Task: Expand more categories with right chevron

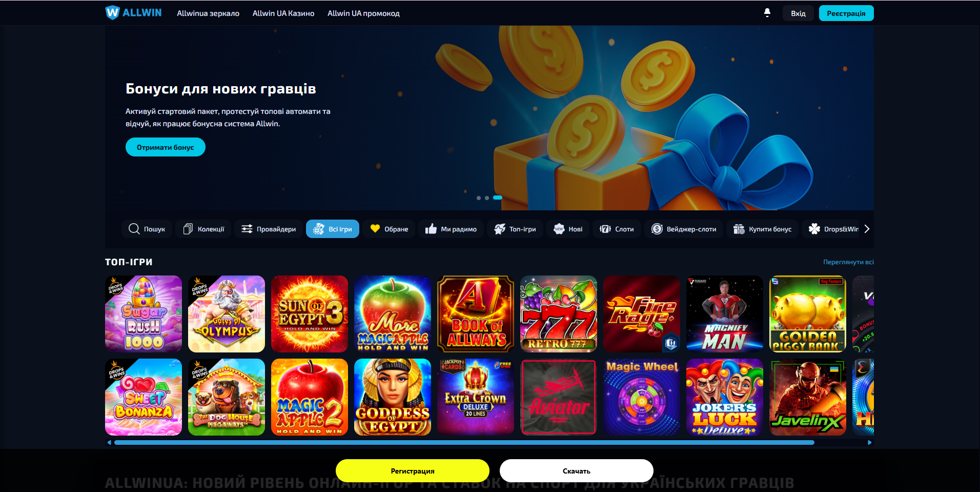Action: (x=867, y=229)
